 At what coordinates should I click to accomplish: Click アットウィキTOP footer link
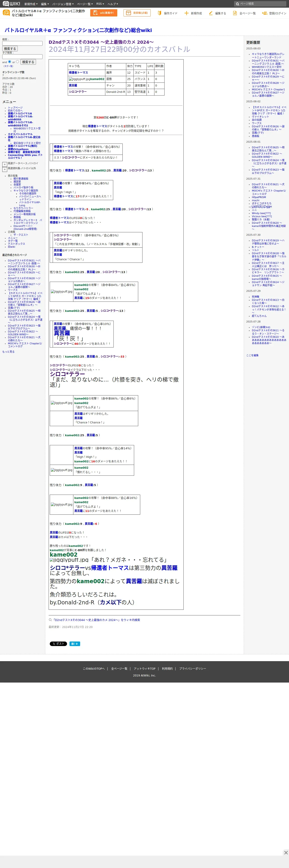click(145, 669)
